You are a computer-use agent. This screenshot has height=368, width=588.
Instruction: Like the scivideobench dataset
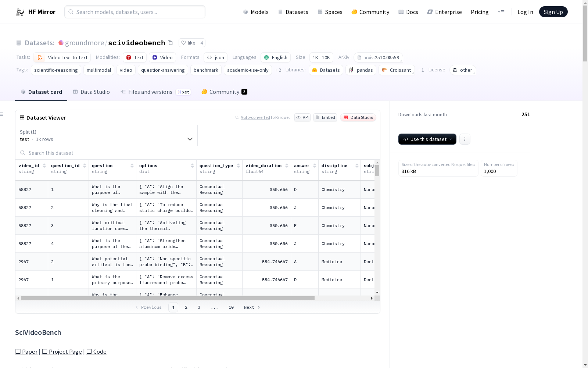coord(189,43)
